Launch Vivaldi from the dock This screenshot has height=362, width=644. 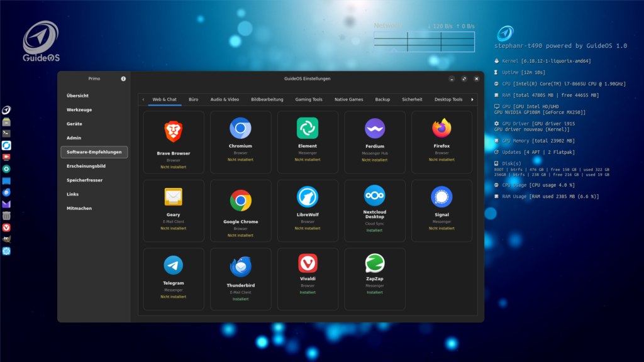pyautogui.click(x=6, y=228)
